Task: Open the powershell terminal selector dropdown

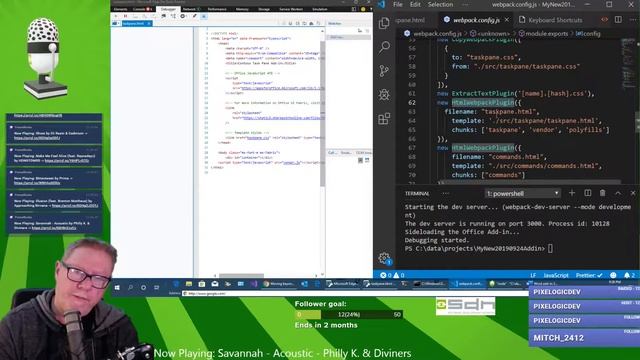Action: pos(523,193)
